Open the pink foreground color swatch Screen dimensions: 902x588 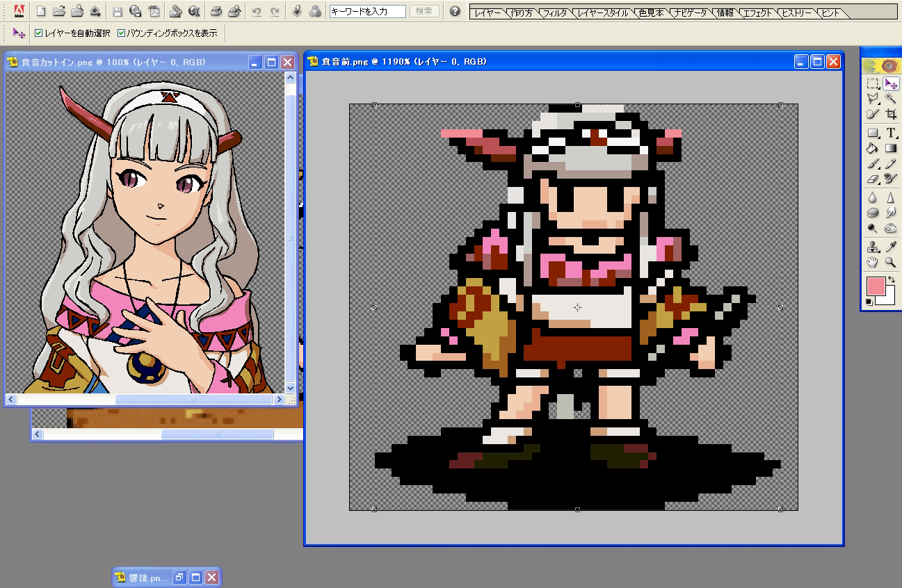click(875, 286)
